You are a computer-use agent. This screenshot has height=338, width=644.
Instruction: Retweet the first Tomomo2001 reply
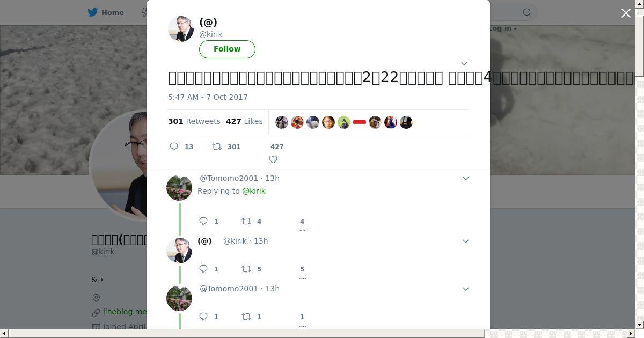point(246,221)
